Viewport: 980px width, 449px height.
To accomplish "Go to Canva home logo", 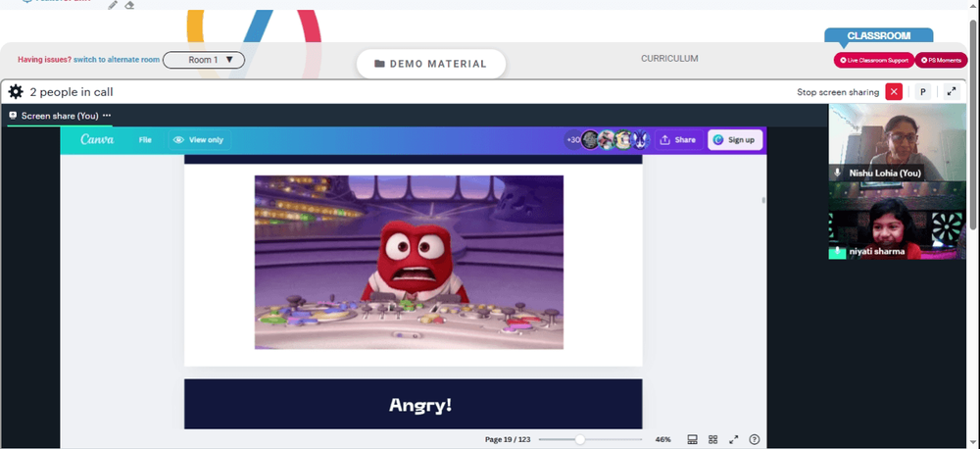I will point(97,140).
